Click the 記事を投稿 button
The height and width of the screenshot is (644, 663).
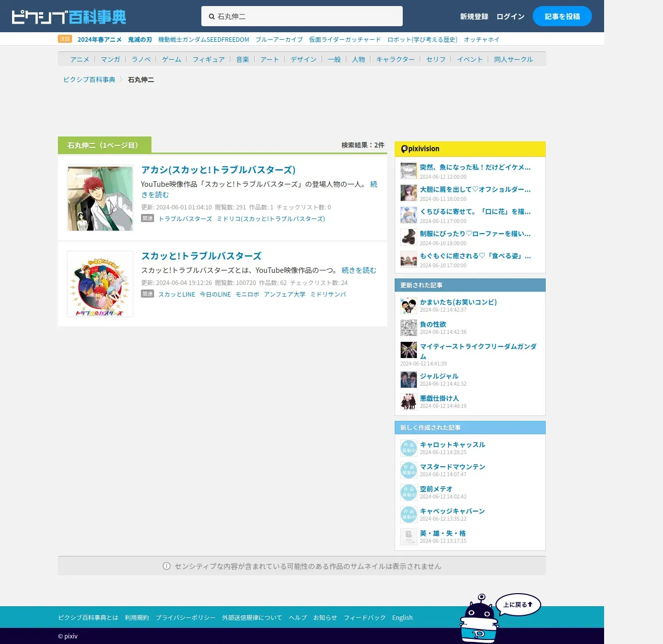click(x=562, y=16)
